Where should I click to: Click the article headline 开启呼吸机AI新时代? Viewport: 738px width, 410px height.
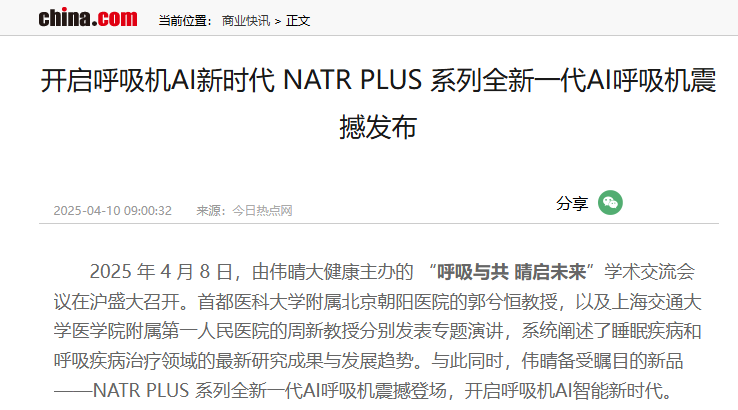tap(157, 80)
